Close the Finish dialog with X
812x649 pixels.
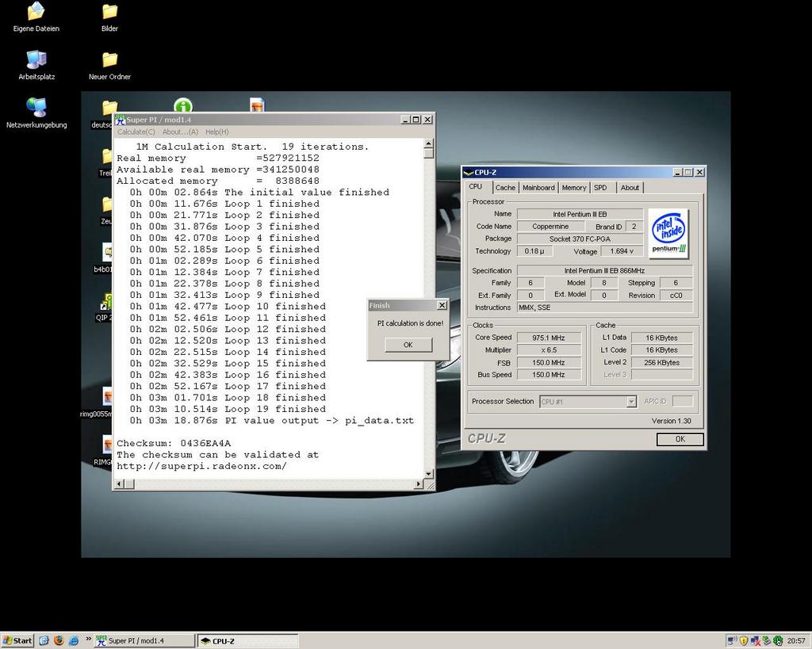(442, 305)
